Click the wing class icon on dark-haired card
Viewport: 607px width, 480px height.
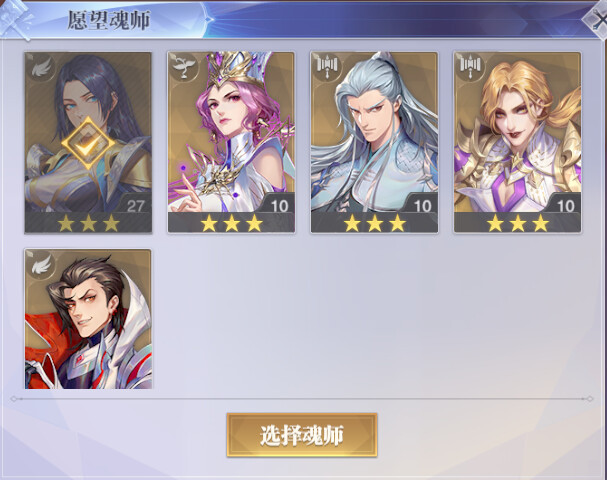[x=41, y=69]
